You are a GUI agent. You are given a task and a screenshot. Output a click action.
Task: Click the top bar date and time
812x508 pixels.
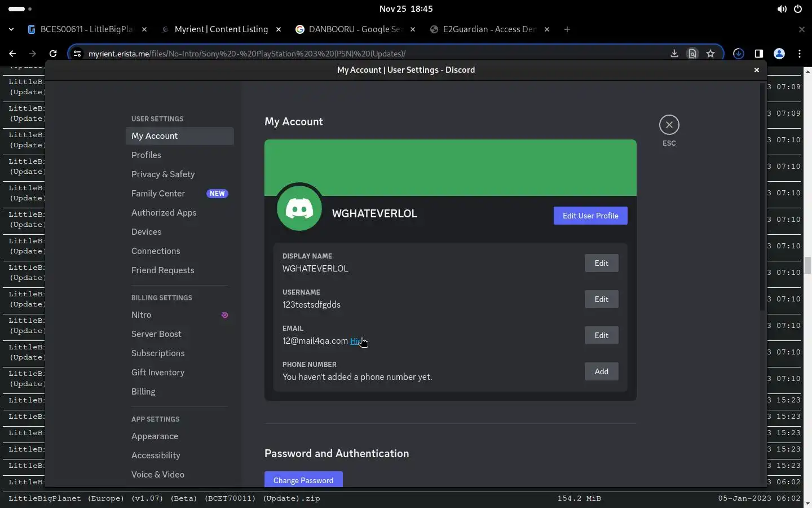pyautogui.click(x=406, y=9)
